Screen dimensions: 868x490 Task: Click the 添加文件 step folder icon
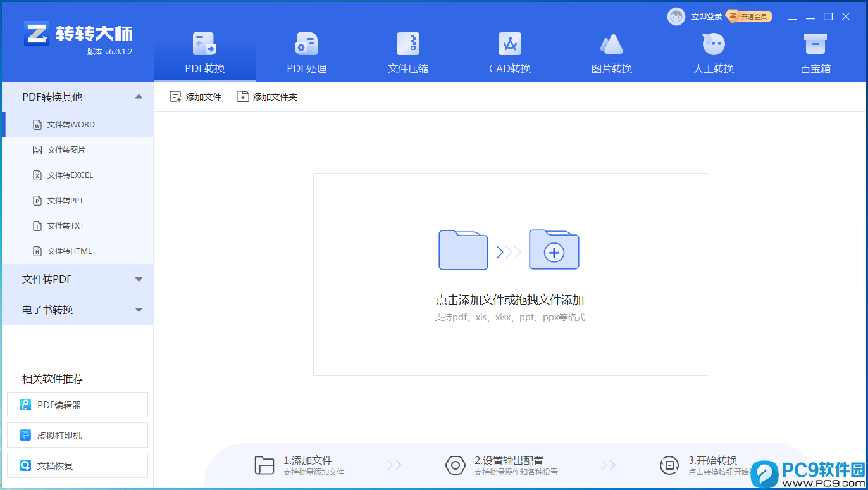264,465
